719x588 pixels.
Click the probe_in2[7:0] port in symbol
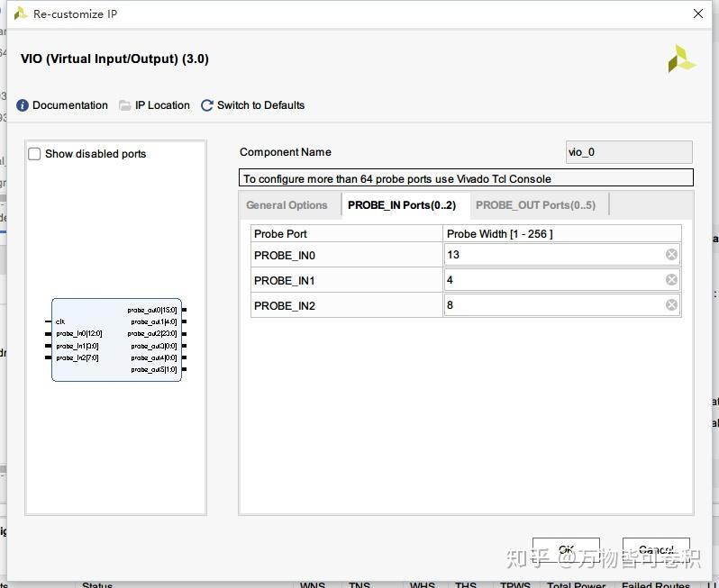(x=77, y=357)
